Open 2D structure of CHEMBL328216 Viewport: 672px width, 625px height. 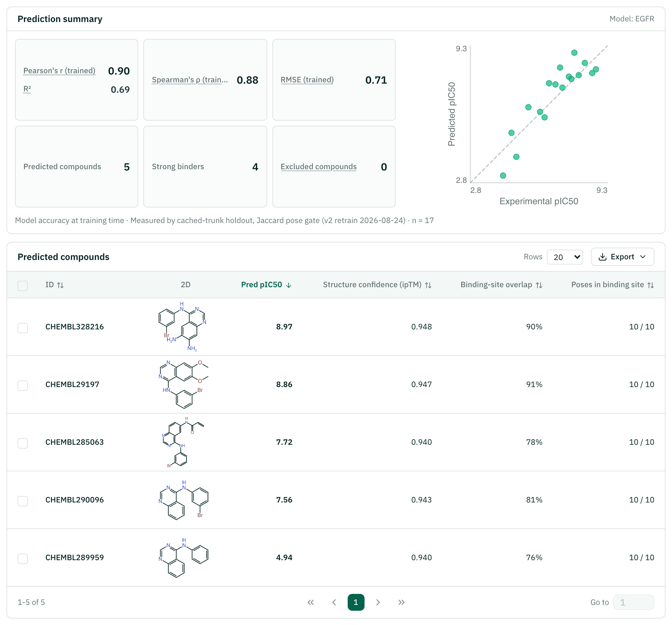(x=183, y=327)
